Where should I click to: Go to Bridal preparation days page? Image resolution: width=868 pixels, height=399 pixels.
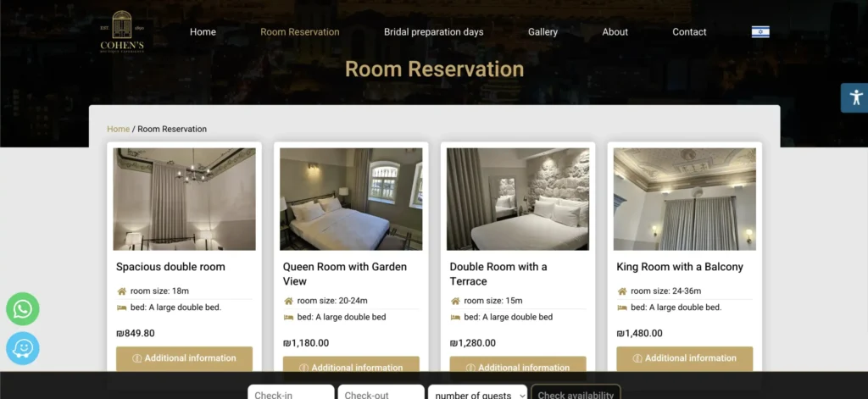coord(433,32)
